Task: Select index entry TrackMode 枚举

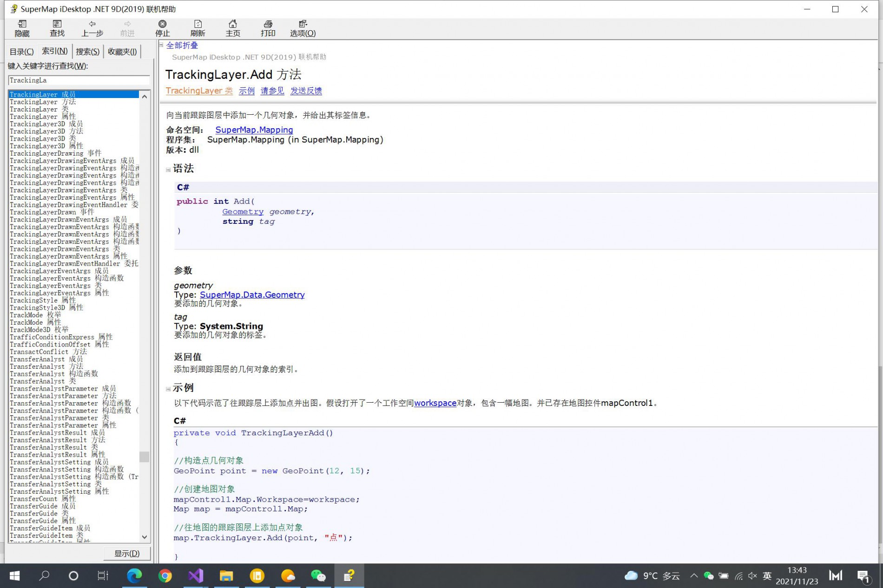Action: click(x=35, y=315)
